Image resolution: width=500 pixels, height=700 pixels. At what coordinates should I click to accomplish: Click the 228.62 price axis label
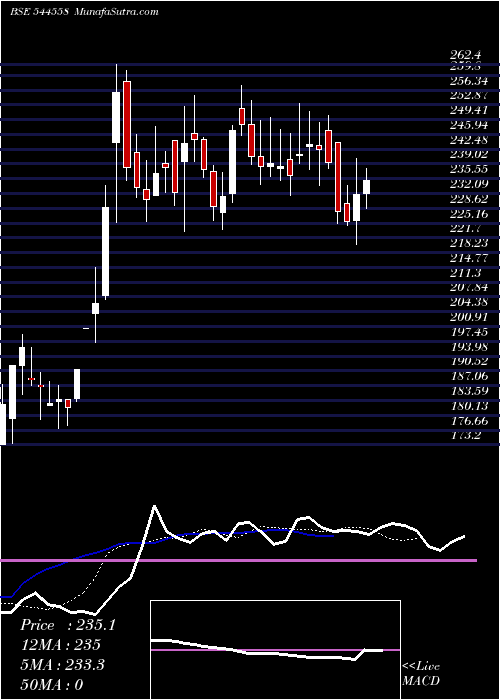[x=469, y=199]
